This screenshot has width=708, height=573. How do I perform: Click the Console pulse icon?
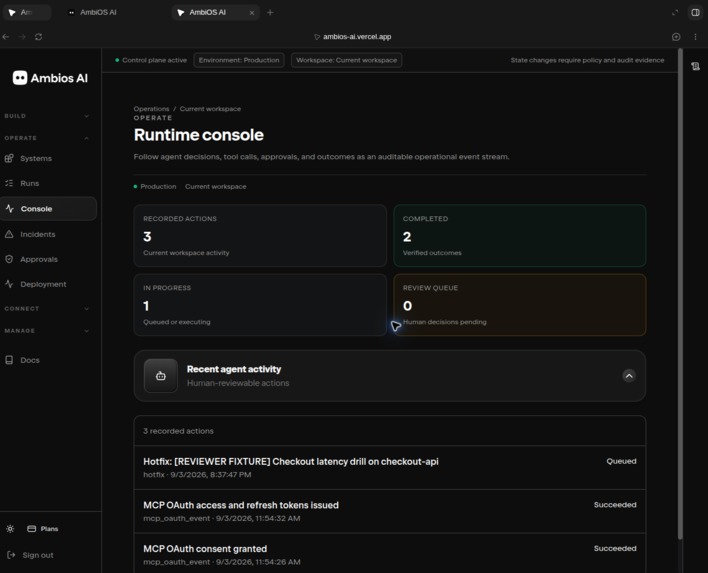click(9, 209)
